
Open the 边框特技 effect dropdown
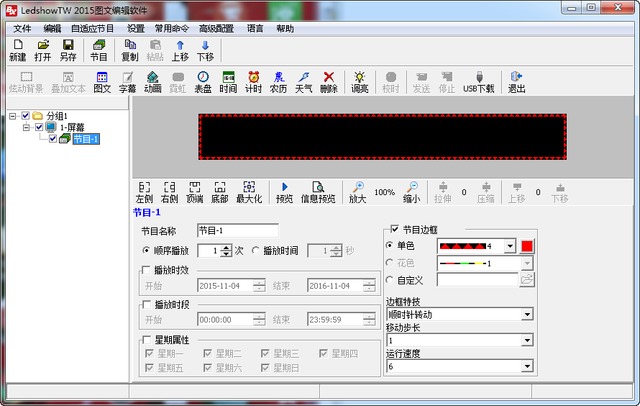click(x=527, y=315)
